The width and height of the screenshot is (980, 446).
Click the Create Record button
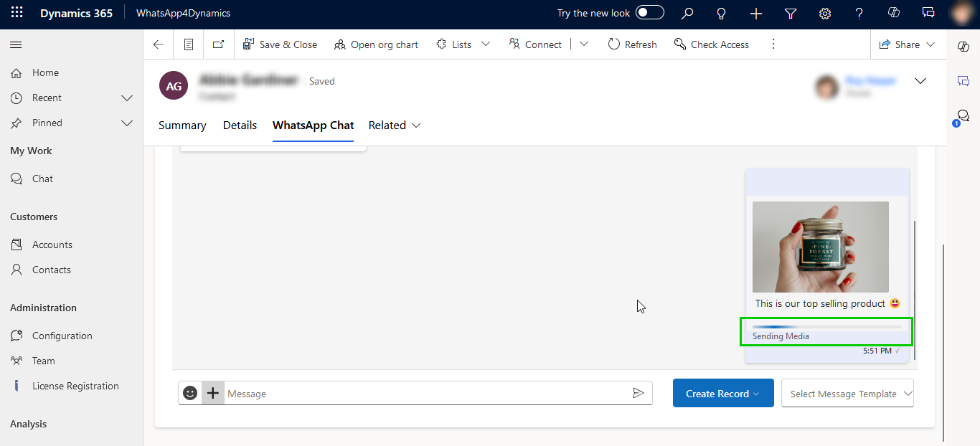click(722, 394)
